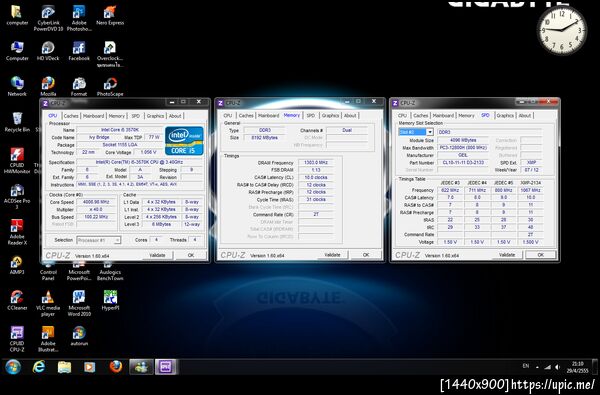Open the HD VDeck desktop icon
Viewport: 600px width, 395px height.
click(48, 51)
